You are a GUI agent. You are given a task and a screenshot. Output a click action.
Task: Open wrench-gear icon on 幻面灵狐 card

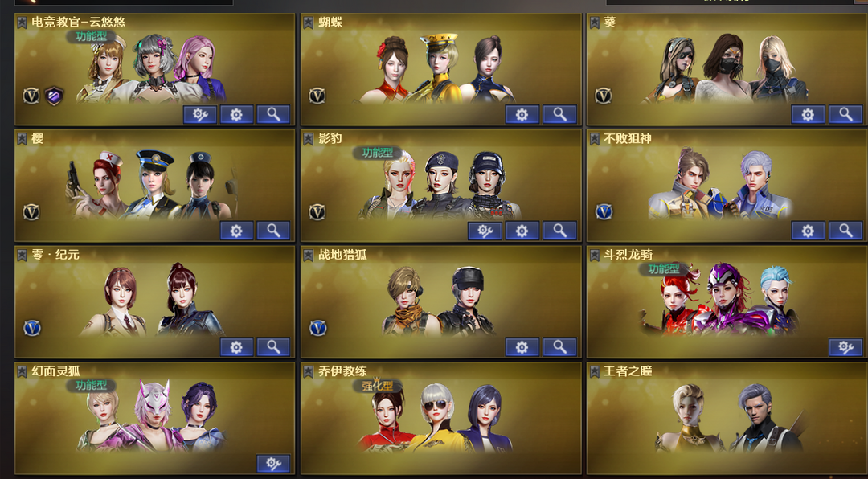(x=273, y=464)
